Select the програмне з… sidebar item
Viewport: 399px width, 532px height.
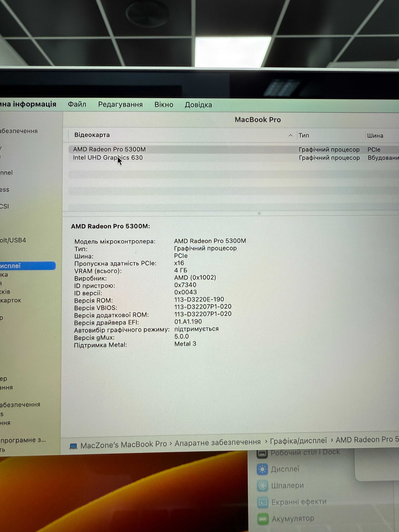(23, 440)
